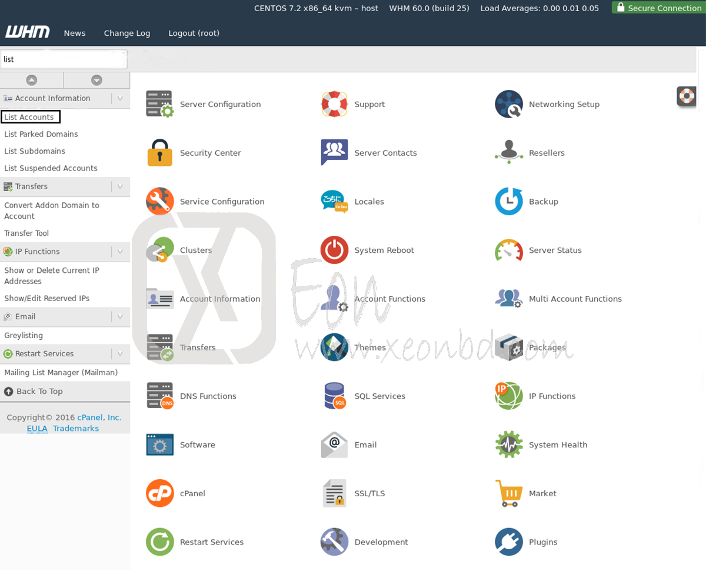The height and width of the screenshot is (588, 706).
Task: Click the Logout (root) link
Action: [x=194, y=33]
